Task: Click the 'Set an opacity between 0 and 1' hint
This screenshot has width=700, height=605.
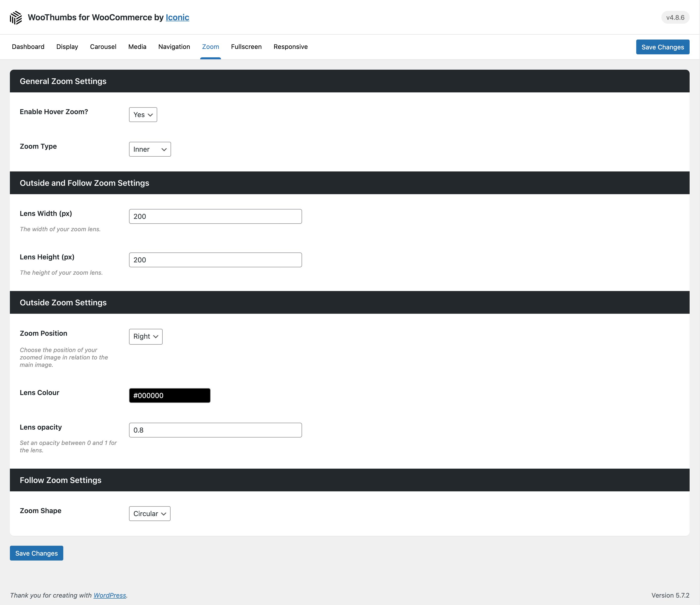Action: 68,446
